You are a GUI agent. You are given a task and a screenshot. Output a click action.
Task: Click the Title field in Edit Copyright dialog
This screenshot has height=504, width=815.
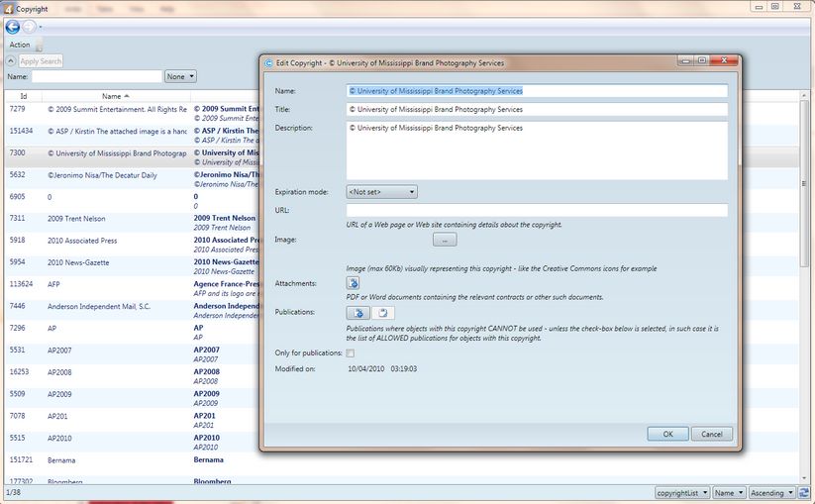coord(537,109)
